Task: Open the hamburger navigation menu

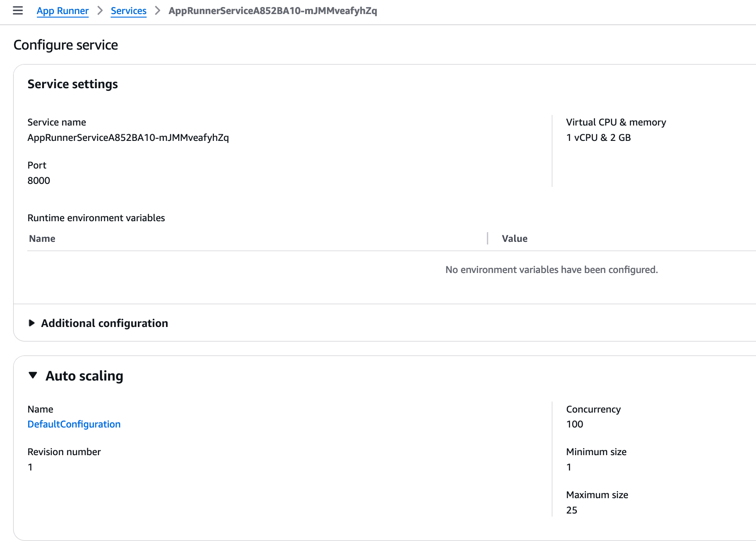Action: [18, 11]
